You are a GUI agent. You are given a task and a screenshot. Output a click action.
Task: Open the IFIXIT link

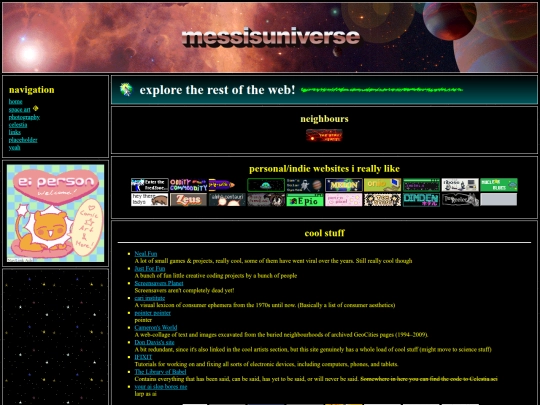click(143, 357)
